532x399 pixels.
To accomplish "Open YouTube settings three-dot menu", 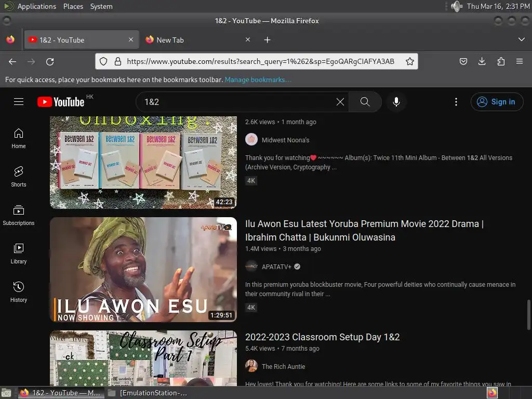I will tap(456, 102).
